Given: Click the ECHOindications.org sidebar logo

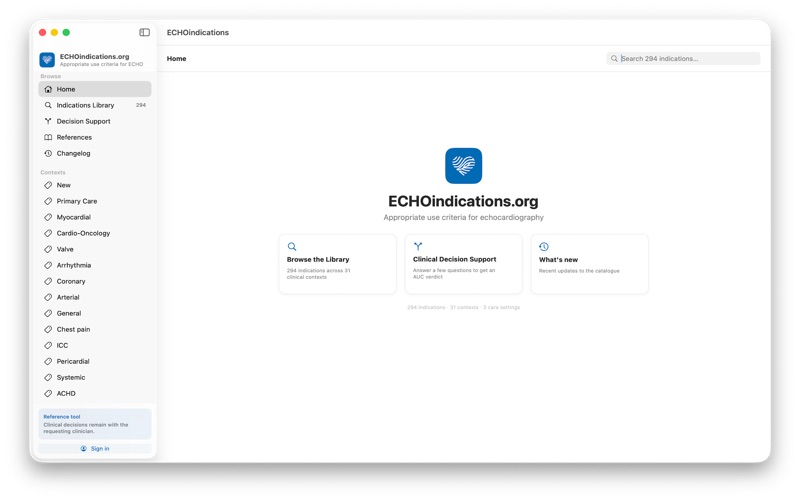Looking at the screenshot, I should tap(47, 60).
